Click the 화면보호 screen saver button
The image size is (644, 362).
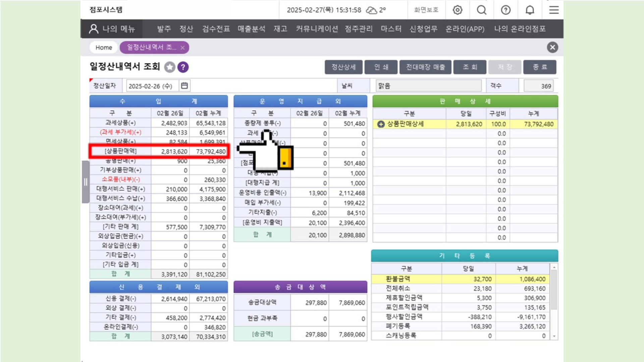click(x=426, y=10)
